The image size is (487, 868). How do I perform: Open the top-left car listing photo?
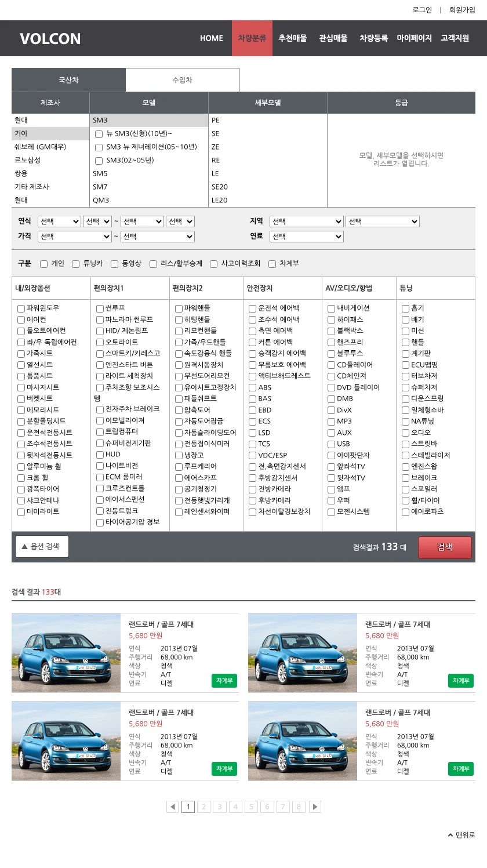[x=66, y=653]
